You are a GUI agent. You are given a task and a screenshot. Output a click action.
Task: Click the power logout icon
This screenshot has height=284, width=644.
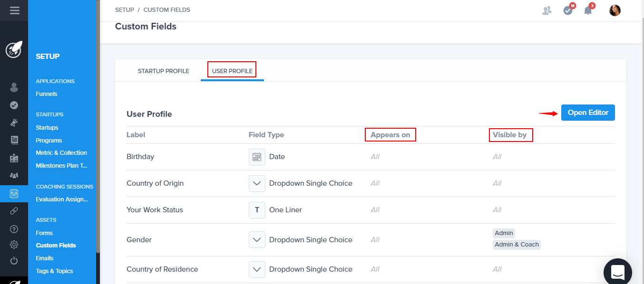14,260
